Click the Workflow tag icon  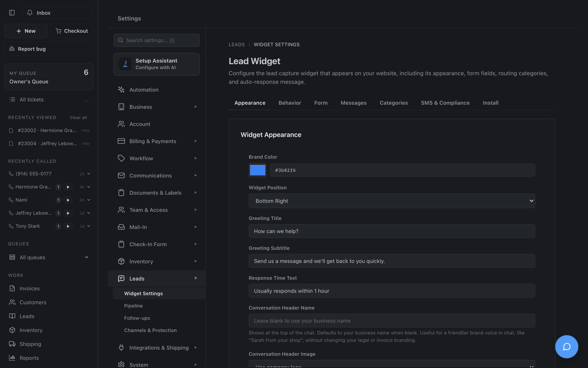pos(121,158)
